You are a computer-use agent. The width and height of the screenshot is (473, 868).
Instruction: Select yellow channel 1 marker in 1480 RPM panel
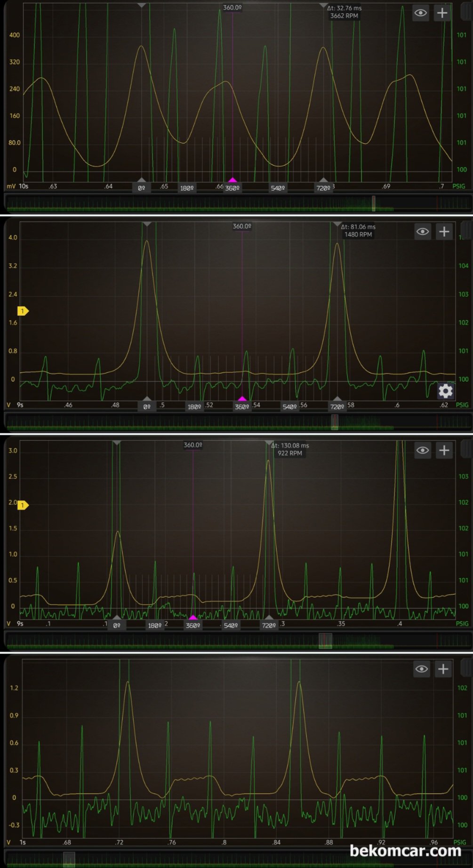pyautogui.click(x=23, y=311)
